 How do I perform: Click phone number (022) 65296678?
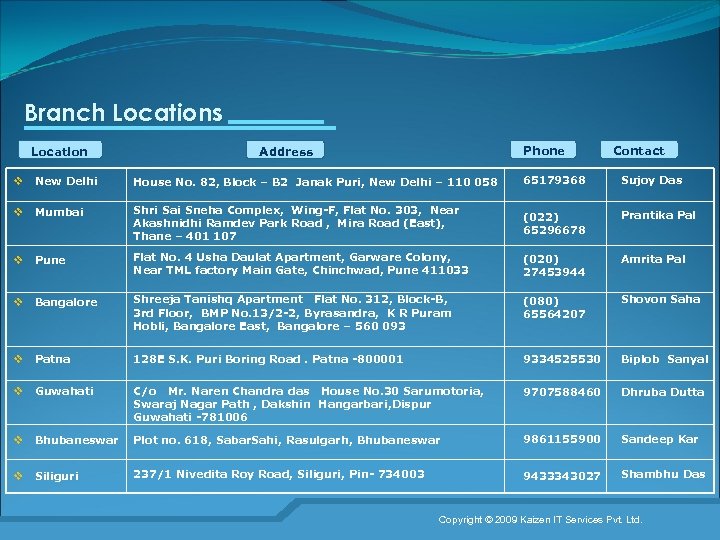pyautogui.click(x=554, y=223)
